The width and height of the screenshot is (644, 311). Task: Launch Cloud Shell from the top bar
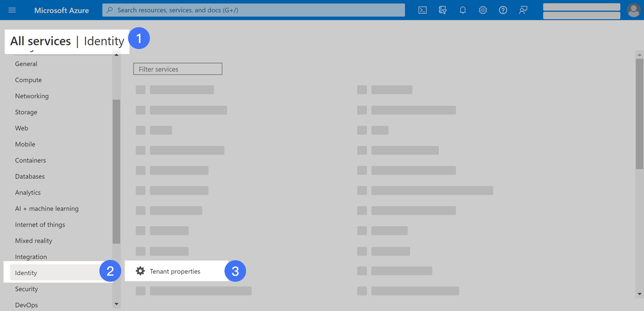click(423, 10)
